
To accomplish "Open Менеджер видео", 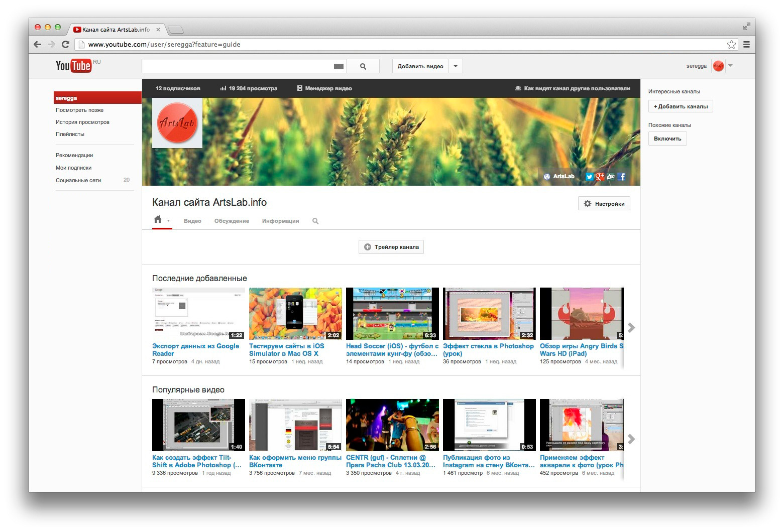I will [324, 88].
